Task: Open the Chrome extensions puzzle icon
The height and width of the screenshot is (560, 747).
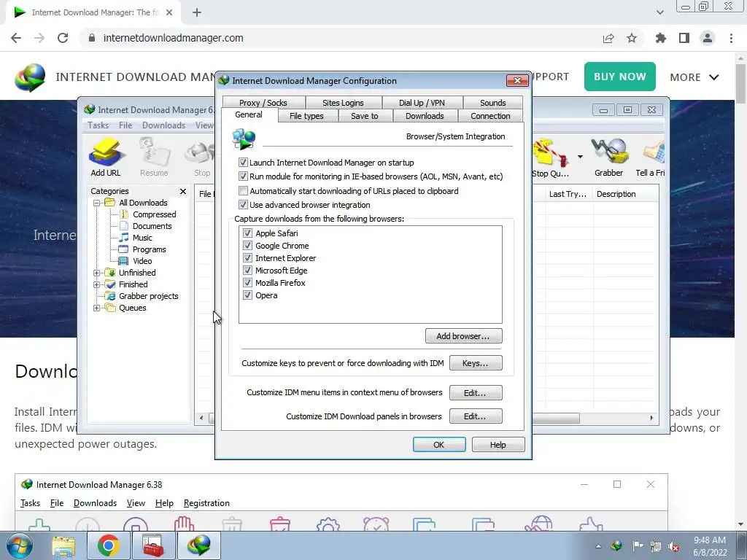Action: tap(661, 38)
